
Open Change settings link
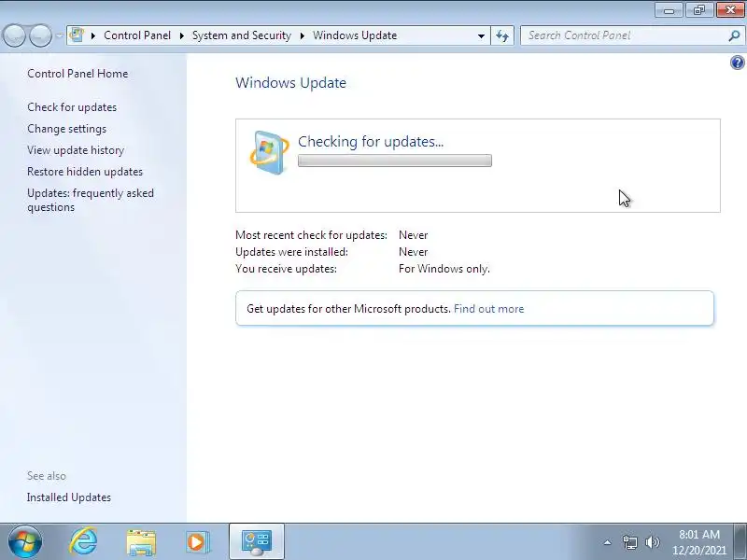click(x=66, y=129)
